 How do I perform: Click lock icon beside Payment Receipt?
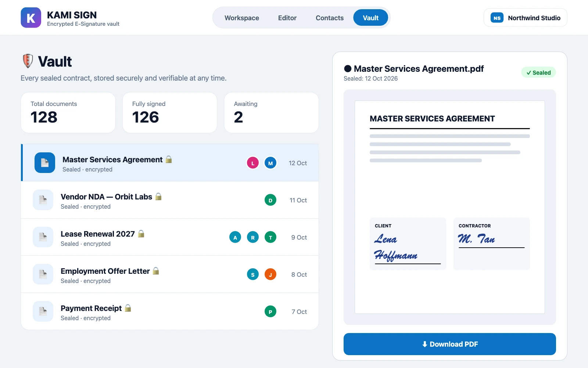coord(128,308)
